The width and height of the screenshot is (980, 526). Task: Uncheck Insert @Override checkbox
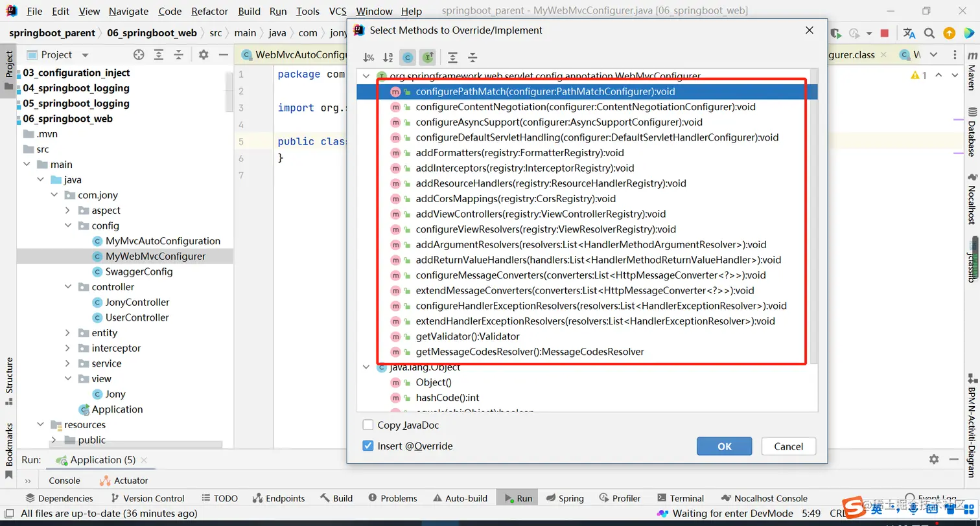click(368, 446)
